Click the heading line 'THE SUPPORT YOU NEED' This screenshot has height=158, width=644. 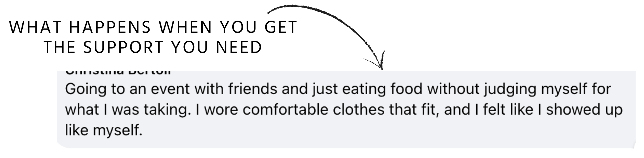(x=153, y=47)
